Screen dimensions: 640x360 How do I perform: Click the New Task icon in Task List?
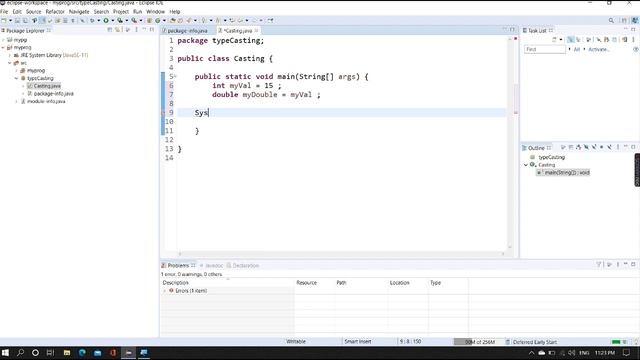pyautogui.click(x=554, y=40)
